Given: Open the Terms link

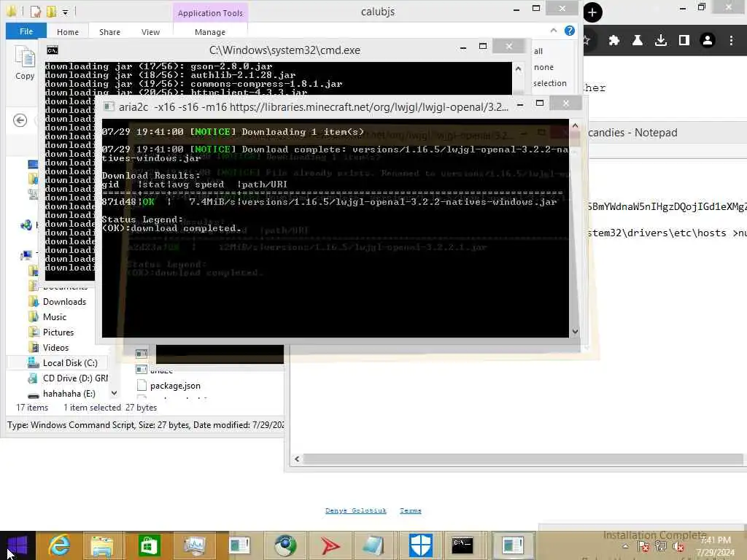Looking at the screenshot, I should [411, 510].
